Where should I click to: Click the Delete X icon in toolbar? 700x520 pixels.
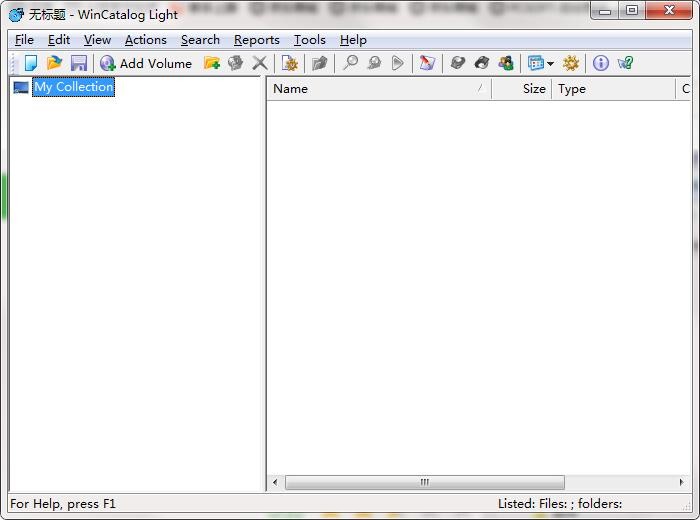tap(259, 63)
